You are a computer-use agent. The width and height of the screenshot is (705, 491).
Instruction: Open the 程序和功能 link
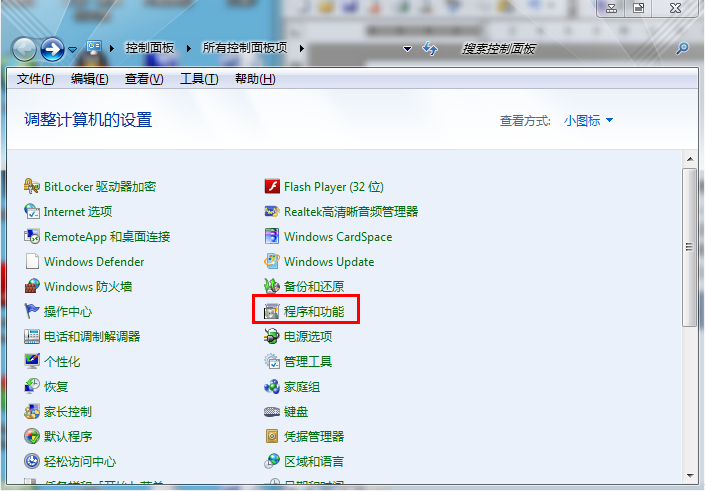coord(313,312)
